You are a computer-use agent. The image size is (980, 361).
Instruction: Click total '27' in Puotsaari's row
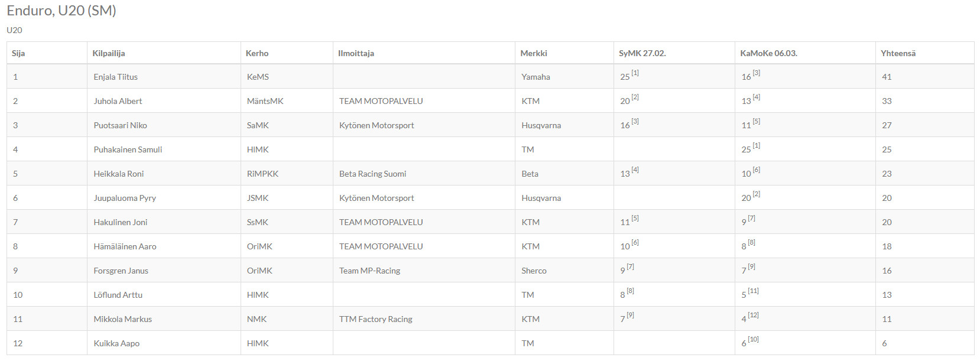point(887,125)
